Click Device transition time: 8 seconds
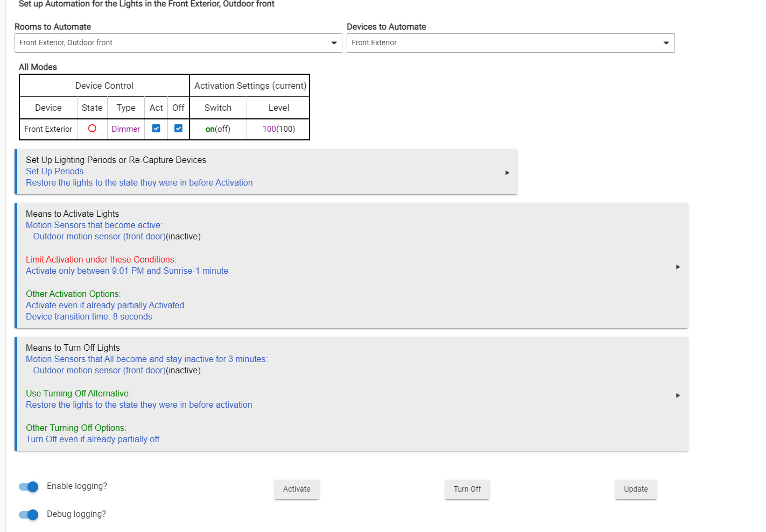This screenshot has width=766, height=532. [x=89, y=316]
